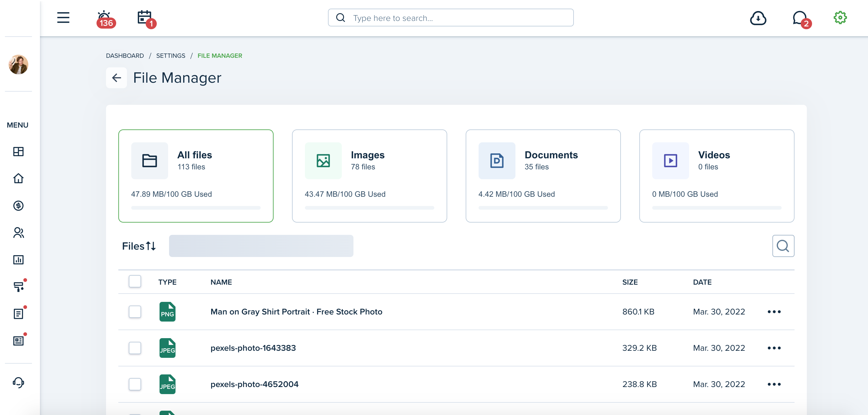The image size is (868, 415).
Task: Select the All files tab card
Action: 195,176
